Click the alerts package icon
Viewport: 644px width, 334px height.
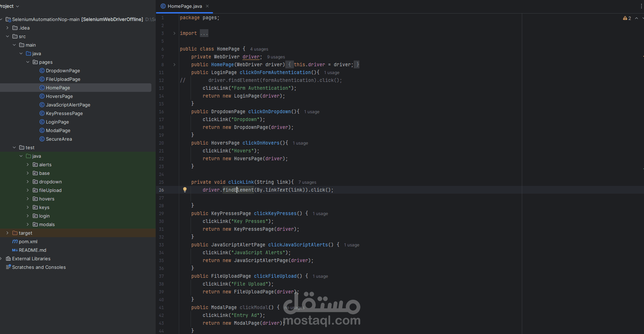click(35, 165)
